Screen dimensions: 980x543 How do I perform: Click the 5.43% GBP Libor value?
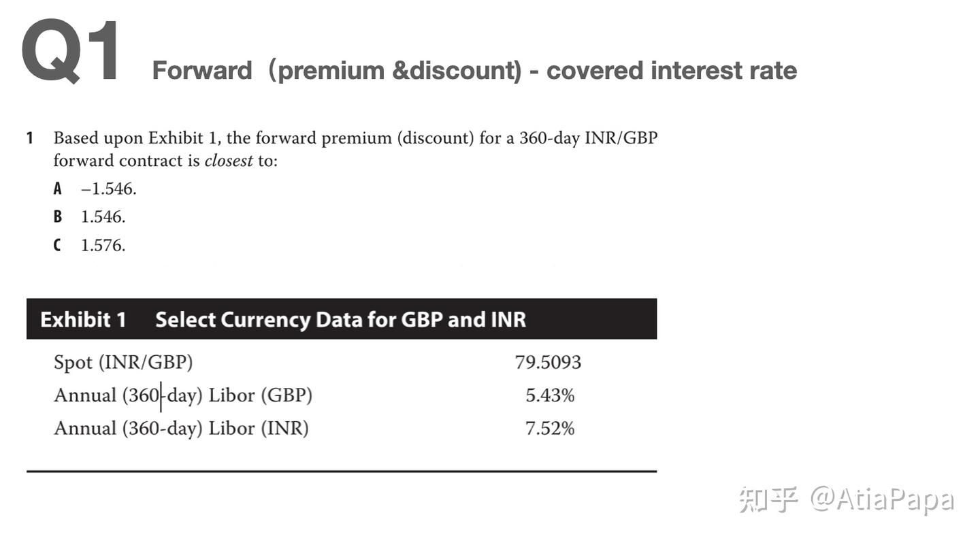pos(550,395)
